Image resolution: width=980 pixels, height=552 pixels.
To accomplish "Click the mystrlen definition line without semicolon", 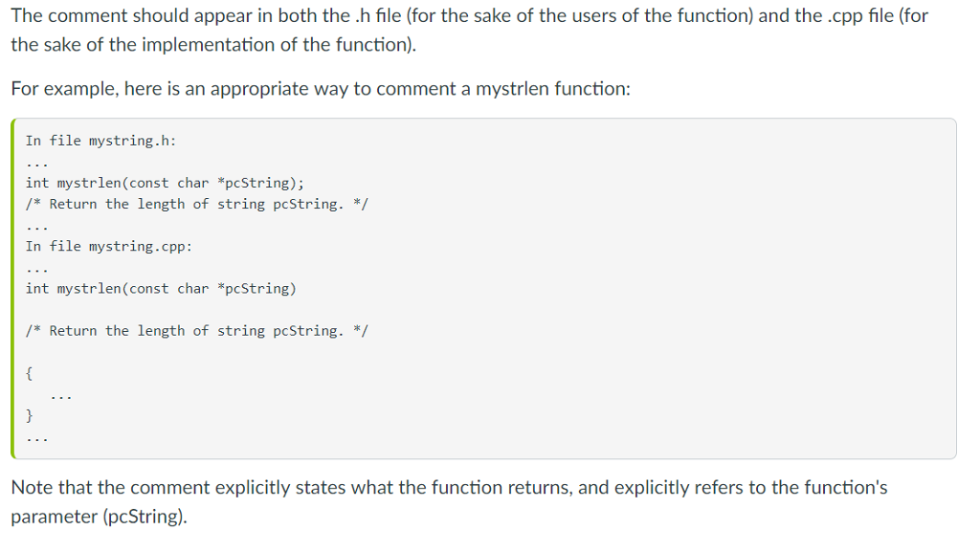I will tap(161, 289).
